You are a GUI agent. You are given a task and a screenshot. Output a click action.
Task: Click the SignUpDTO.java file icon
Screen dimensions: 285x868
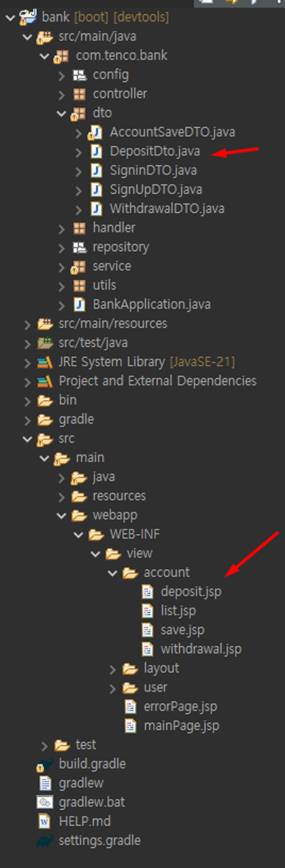click(96, 190)
